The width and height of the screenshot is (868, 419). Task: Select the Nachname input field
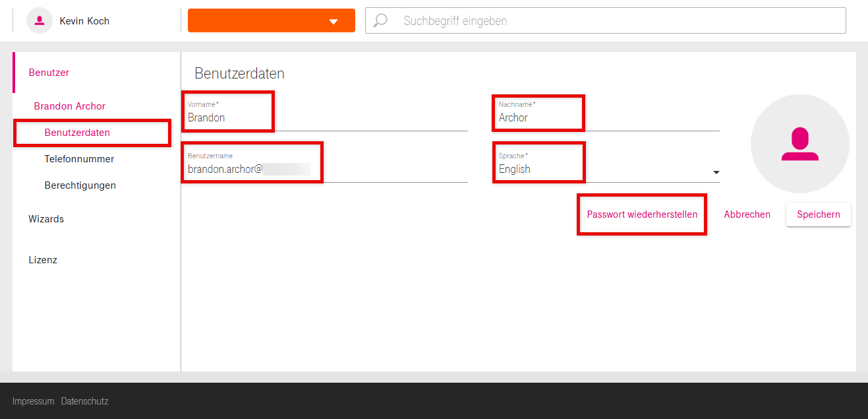coord(606,118)
